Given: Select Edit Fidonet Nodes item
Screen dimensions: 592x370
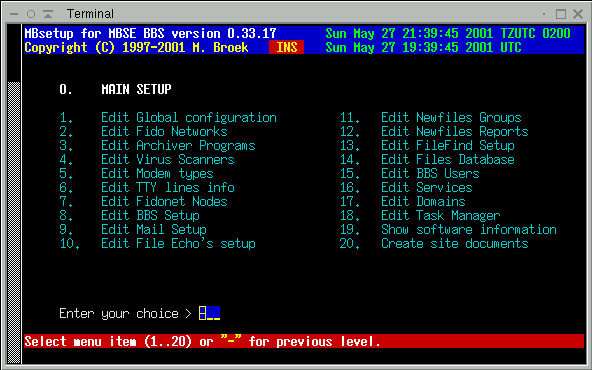Looking at the screenshot, I should coord(164,201).
